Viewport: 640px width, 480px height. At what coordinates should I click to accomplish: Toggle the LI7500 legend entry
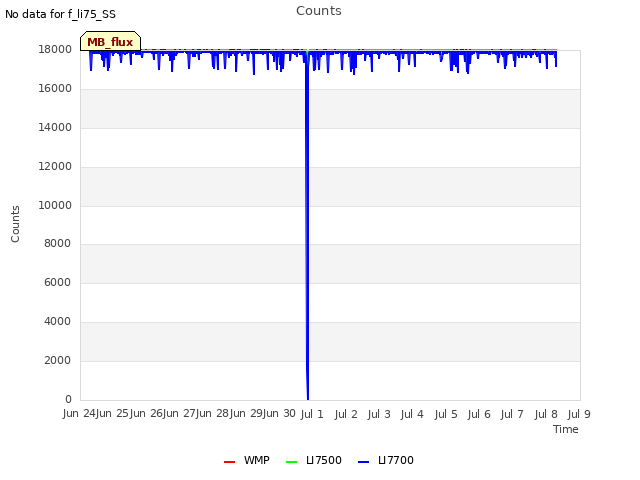point(313,460)
